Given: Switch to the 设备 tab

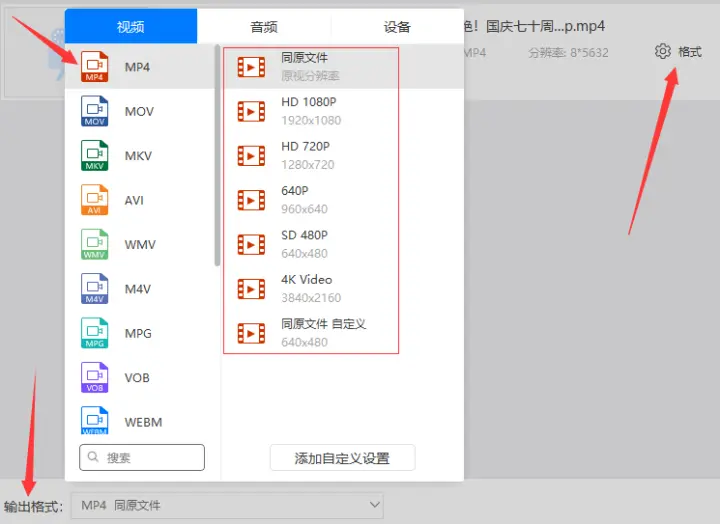Looking at the screenshot, I should coord(397,27).
